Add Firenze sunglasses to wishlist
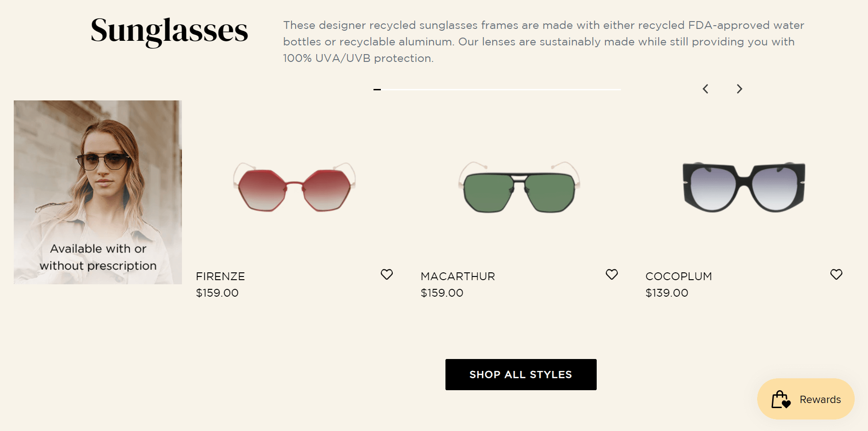The width and height of the screenshot is (868, 431). pos(387,274)
